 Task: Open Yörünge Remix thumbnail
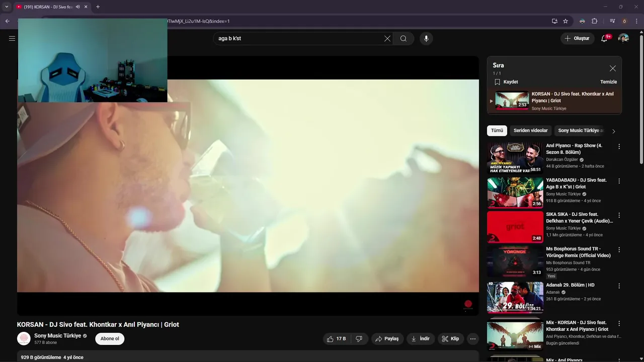click(x=515, y=261)
